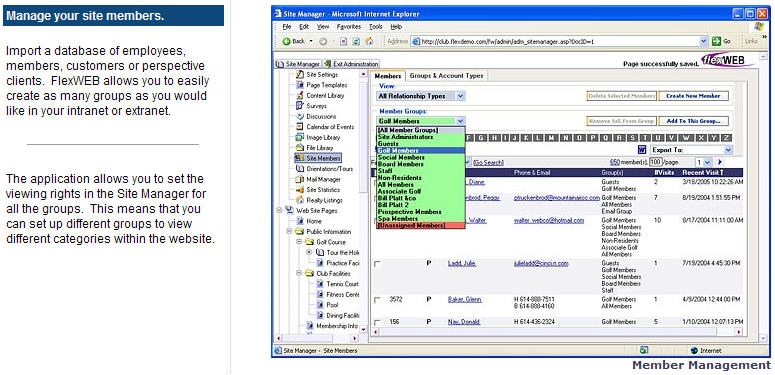Viewport: 775px width, 375px height.
Task: Click the Remove Sel. From Group button
Action: [622, 121]
